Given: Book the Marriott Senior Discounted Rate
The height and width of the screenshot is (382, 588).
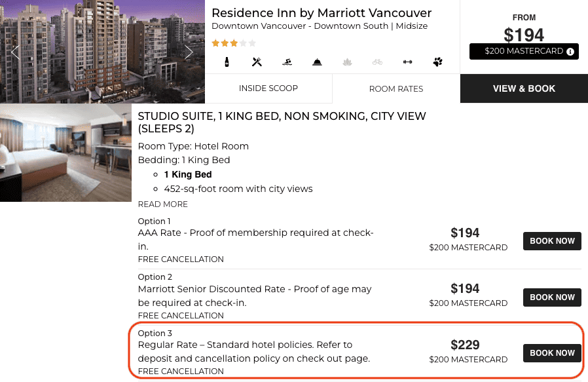Looking at the screenshot, I should pyautogui.click(x=552, y=297).
